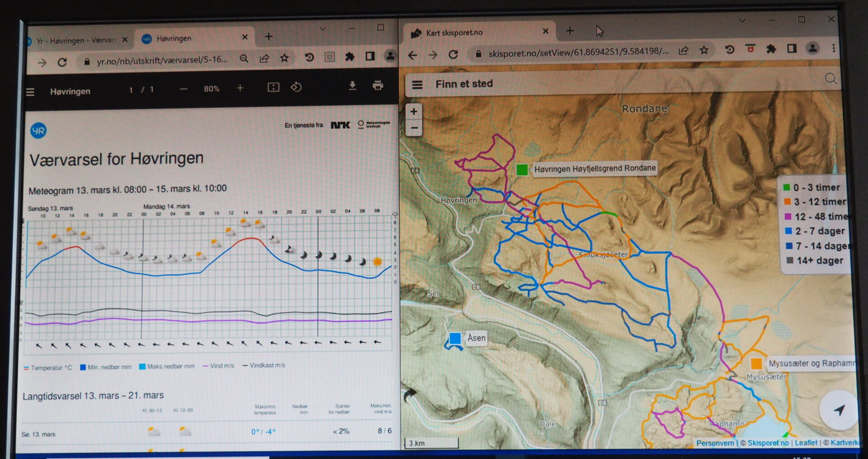Image resolution: width=868 pixels, height=459 pixels.
Task: Zoom out the PDF with the minus button
Action: [x=184, y=89]
